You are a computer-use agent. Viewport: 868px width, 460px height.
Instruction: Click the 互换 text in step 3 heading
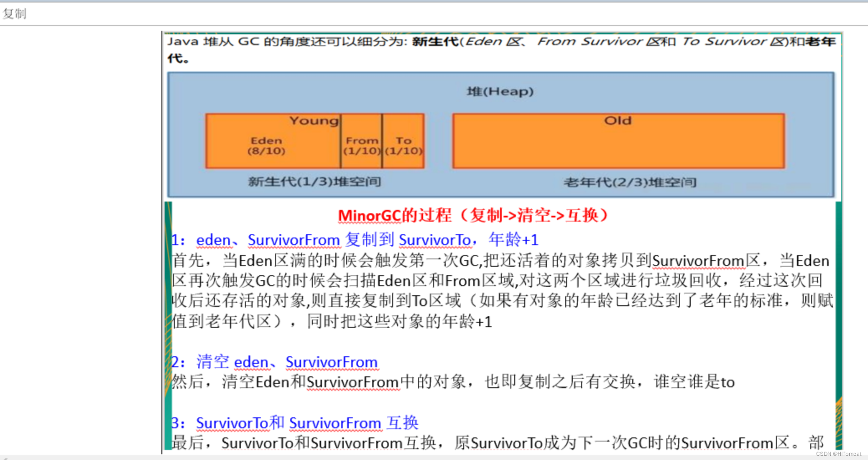[402, 423]
